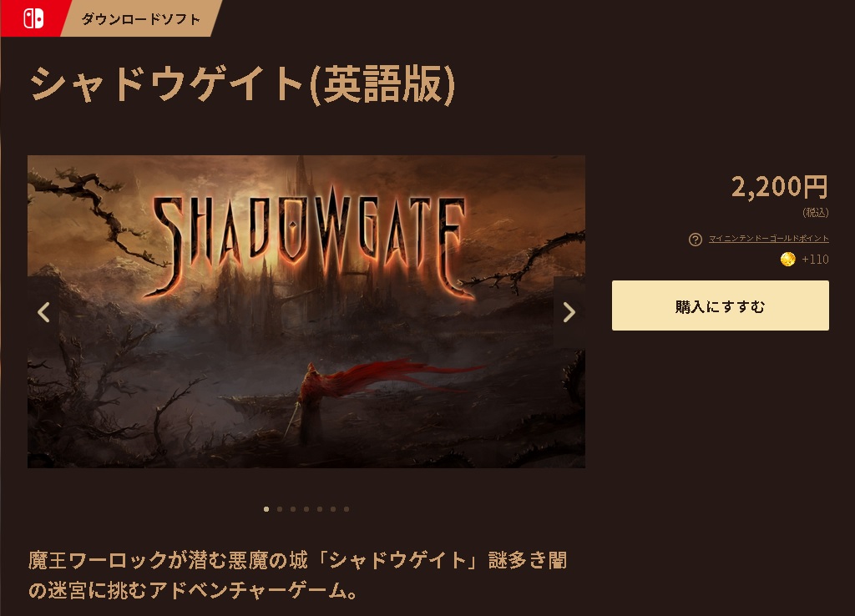The width and height of the screenshot is (855, 616).
Task: Click the question mark help icon
Action: [x=696, y=240]
